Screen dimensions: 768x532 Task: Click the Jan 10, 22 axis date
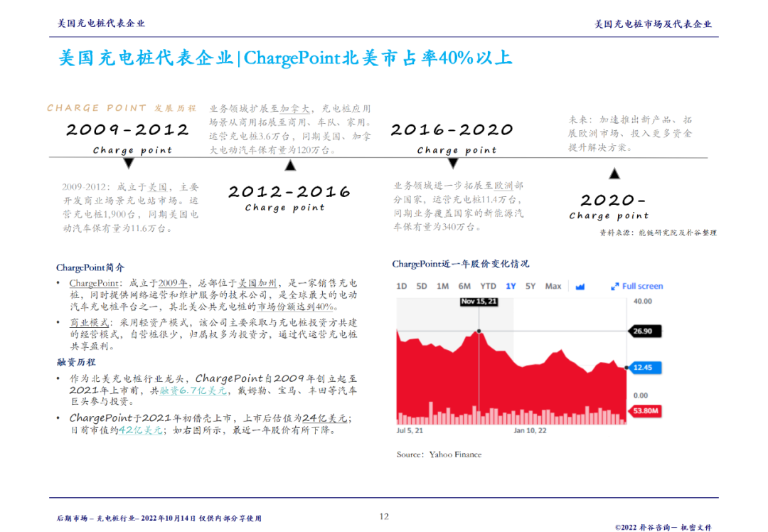point(530,430)
